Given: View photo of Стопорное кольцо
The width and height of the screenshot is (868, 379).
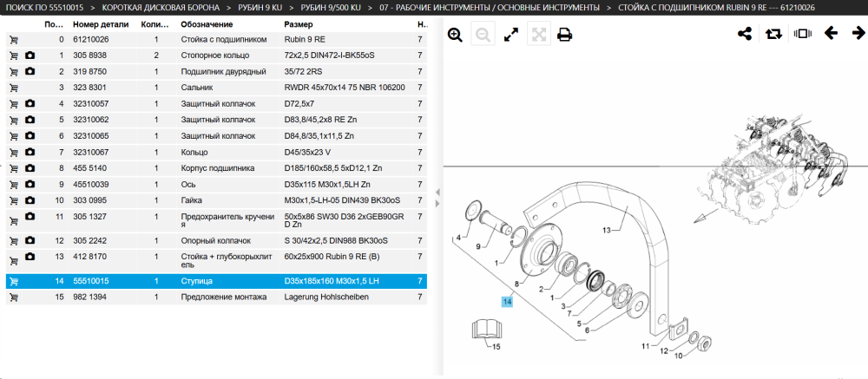Looking at the screenshot, I should (30, 56).
